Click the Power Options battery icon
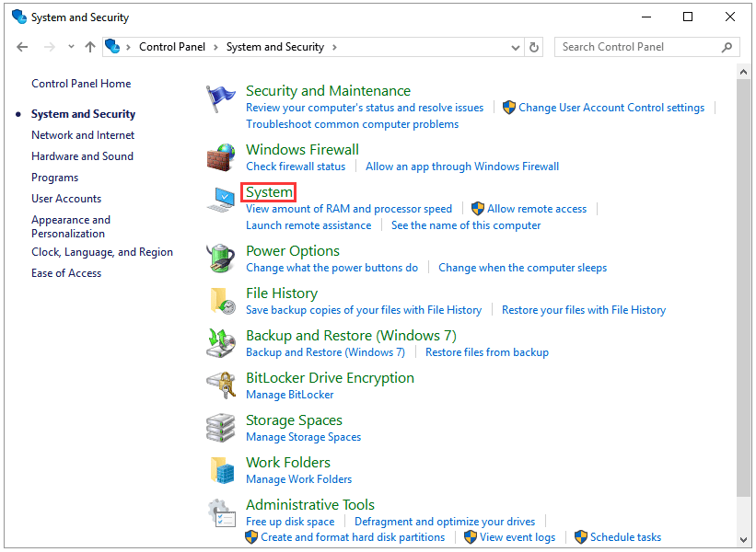Image resolution: width=756 pixels, height=552 pixels. coord(221,259)
